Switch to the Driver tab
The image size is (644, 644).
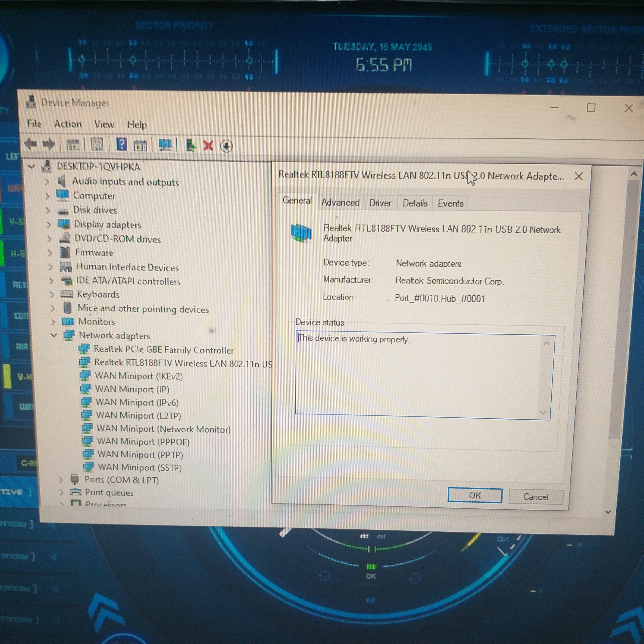pos(380,203)
